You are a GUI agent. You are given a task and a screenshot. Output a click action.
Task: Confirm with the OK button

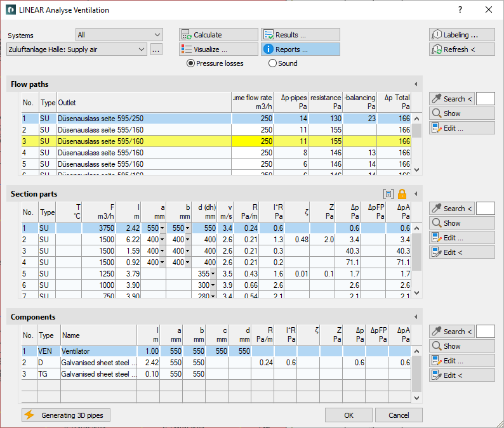coord(348,415)
